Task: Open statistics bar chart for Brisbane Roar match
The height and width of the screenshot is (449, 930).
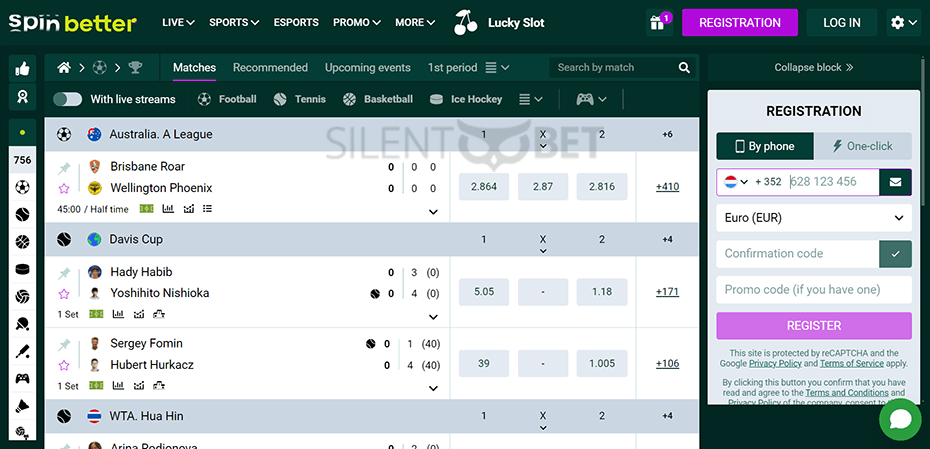Action: click(x=168, y=209)
